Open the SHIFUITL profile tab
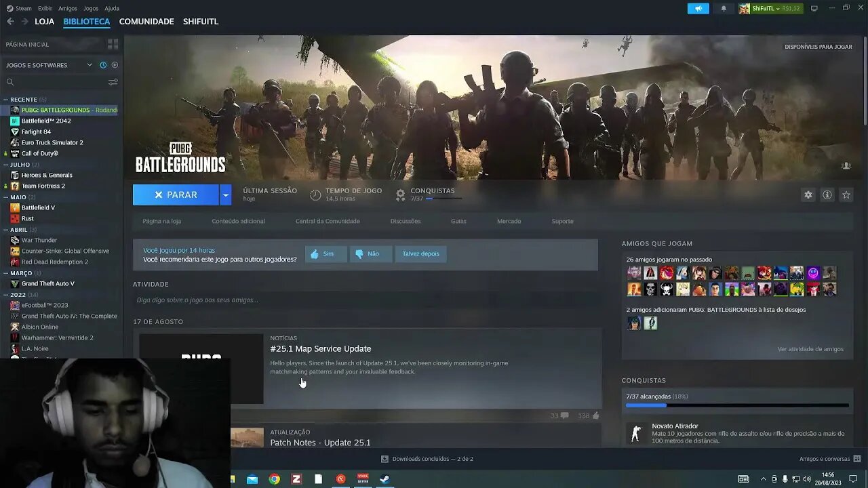Screen dimensions: 868x488 pyautogui.click(x=201, y=22)
